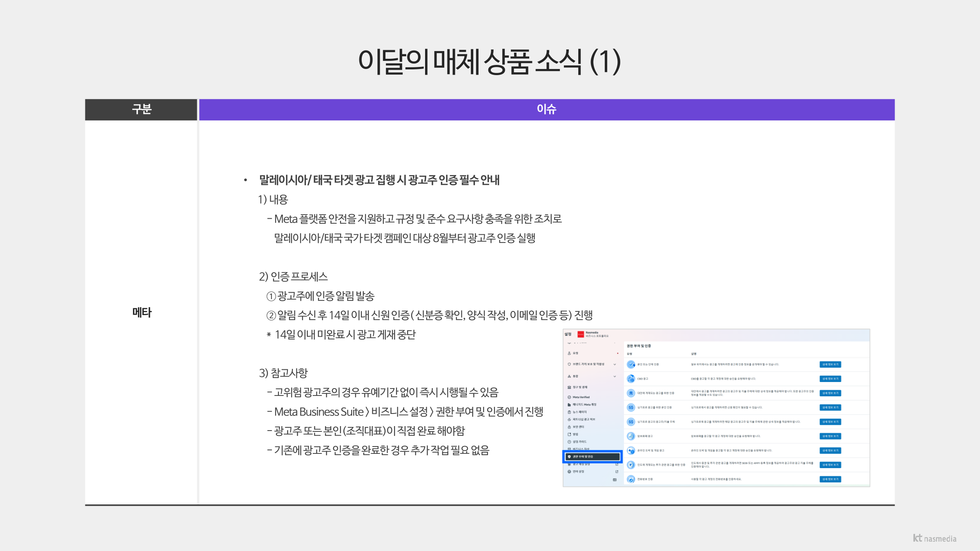Click the 구분 table header cell
Image resolution: width=980 pixels, height=551 pixels.
point(141,109)
